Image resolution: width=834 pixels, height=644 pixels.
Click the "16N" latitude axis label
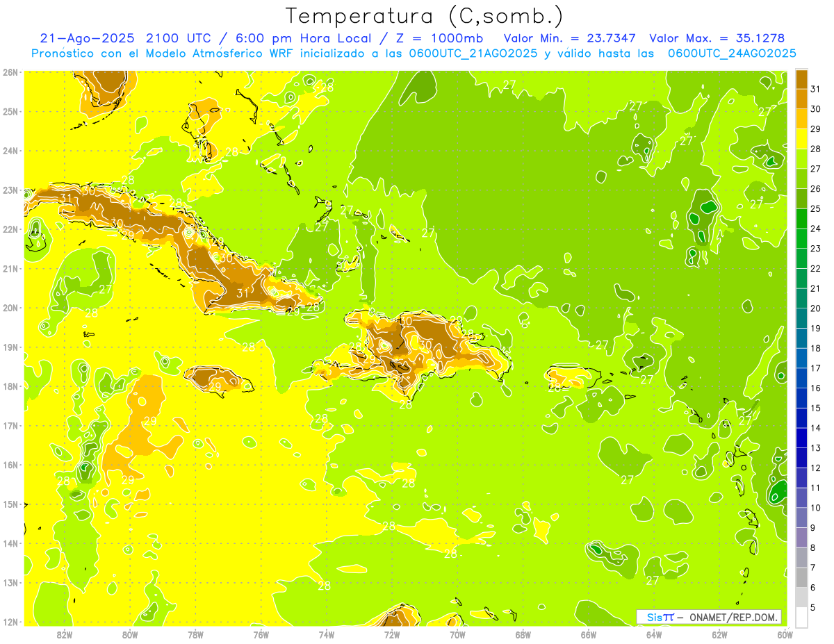point(10,465)
